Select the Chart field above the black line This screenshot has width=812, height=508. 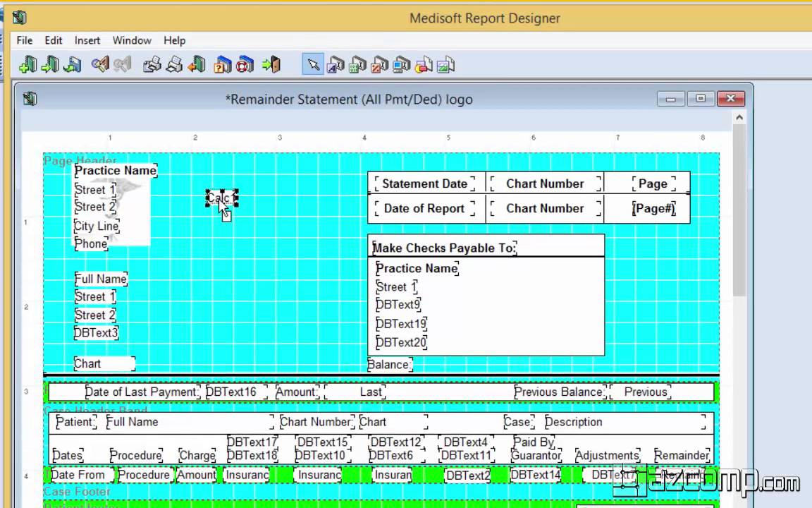(104, 364)
